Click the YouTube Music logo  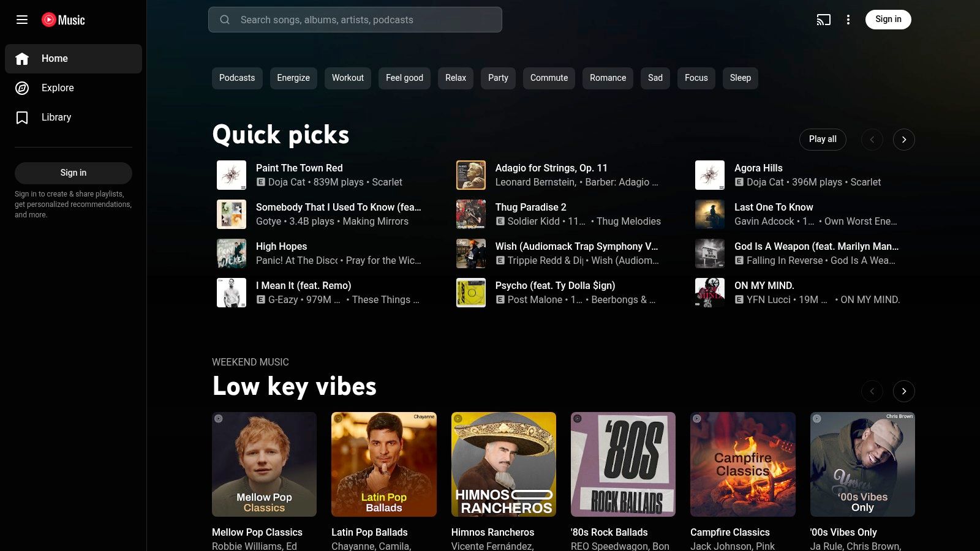click(x=64, y=19)
